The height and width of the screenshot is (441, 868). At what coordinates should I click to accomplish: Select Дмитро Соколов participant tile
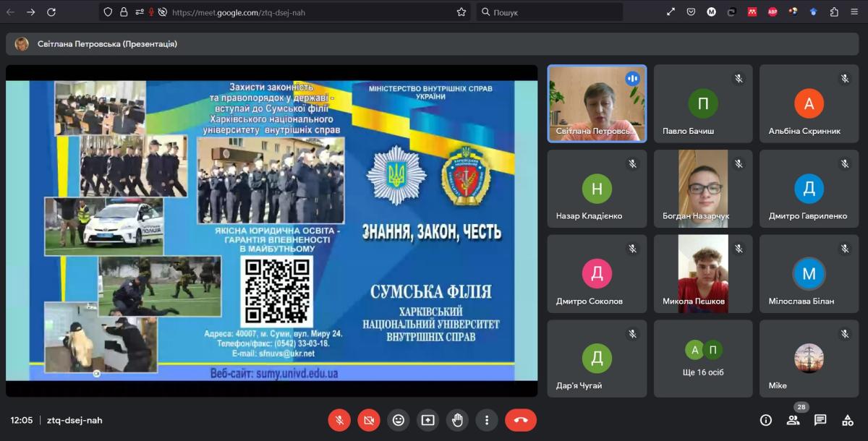pyautogui.click(x=597, y=274)
